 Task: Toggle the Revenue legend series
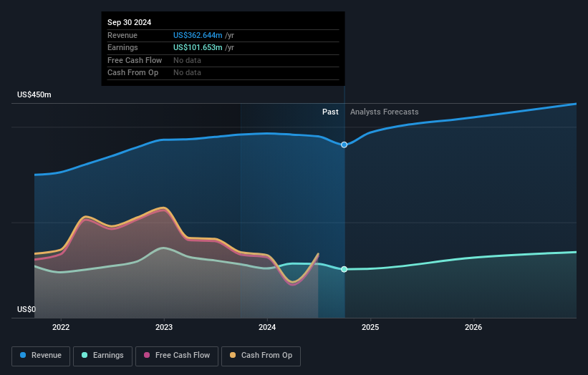[41, 356]
